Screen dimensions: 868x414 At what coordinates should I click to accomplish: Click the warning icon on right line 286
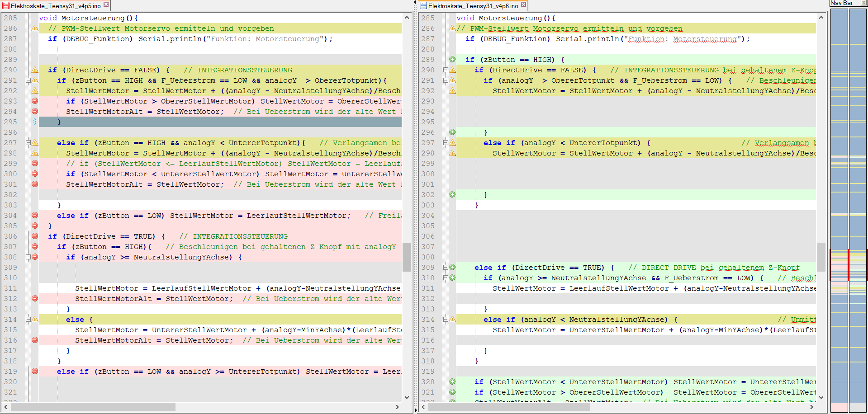coord(452,28)
